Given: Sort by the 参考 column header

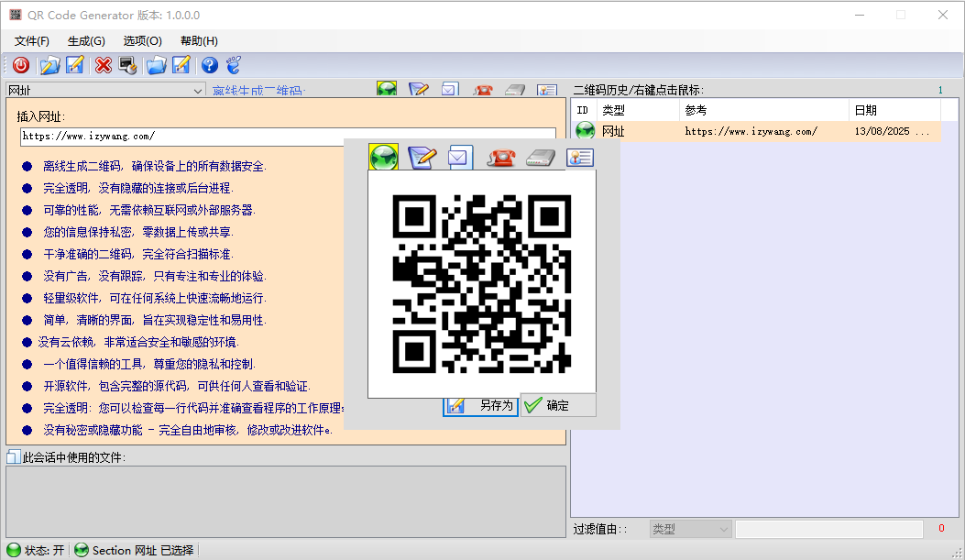Looking at the screenshot, I should (763, 110).
